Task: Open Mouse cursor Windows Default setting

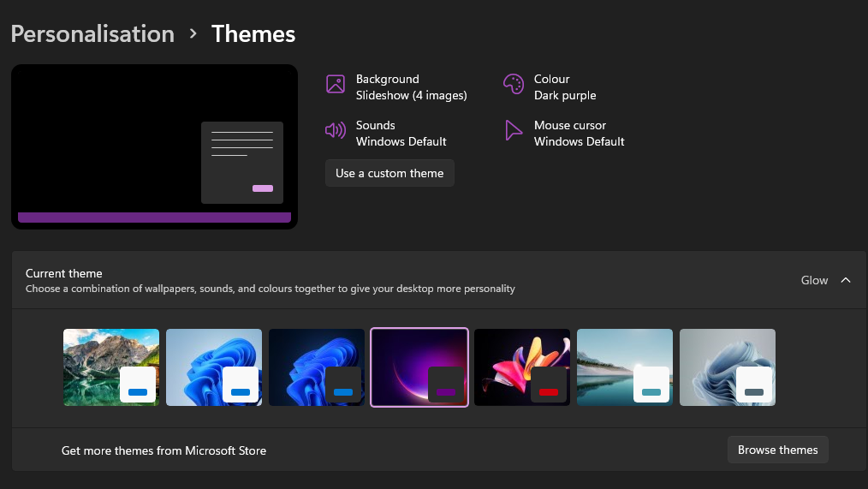Action: click(579, 134)
